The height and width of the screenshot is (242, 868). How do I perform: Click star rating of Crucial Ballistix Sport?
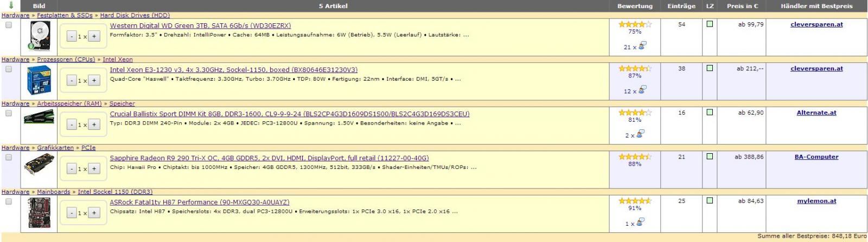click(635, 113)
